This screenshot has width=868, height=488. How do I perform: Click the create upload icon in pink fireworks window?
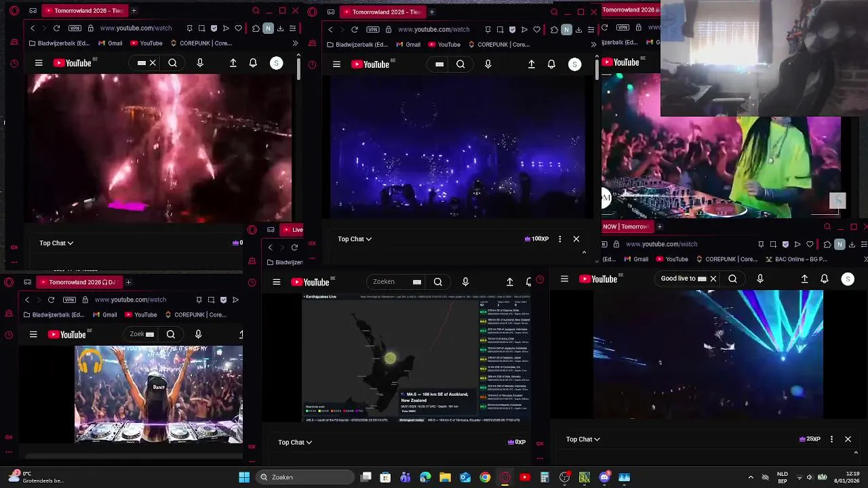(x=233, y=63)
